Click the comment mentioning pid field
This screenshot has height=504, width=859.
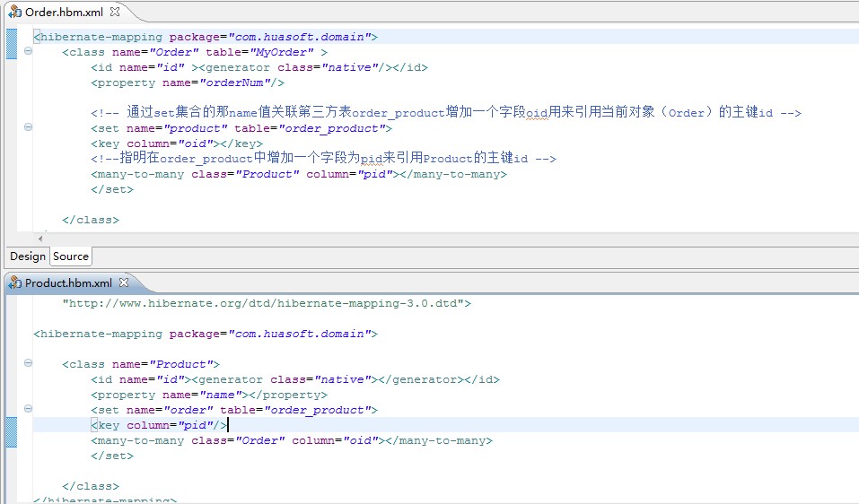[x=323, y=158]
